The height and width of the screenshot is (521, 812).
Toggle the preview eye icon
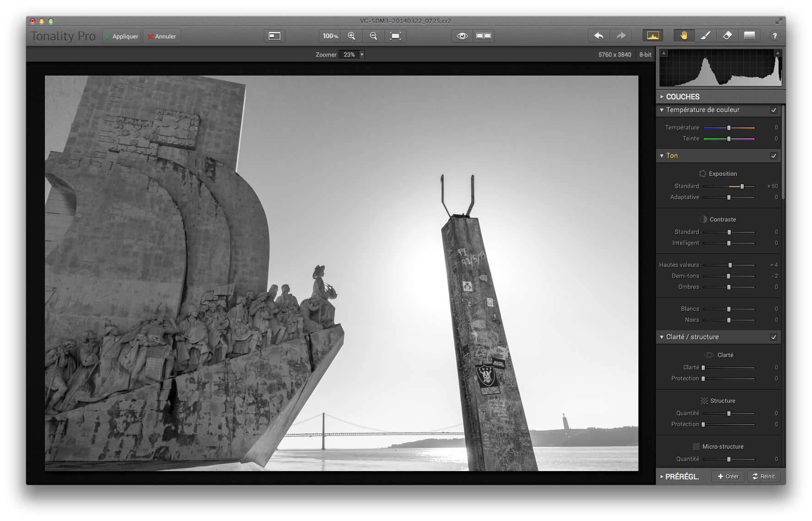[x=462, y=36]
